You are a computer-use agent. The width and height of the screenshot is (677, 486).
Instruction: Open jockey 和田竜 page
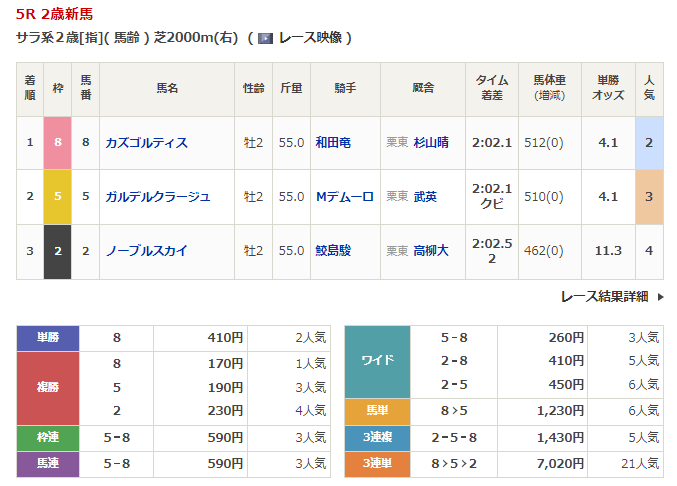tap(332, 143)
